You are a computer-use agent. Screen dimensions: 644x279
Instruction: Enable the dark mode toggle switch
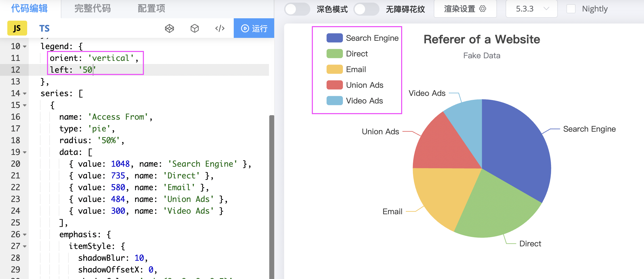[297, 9]
